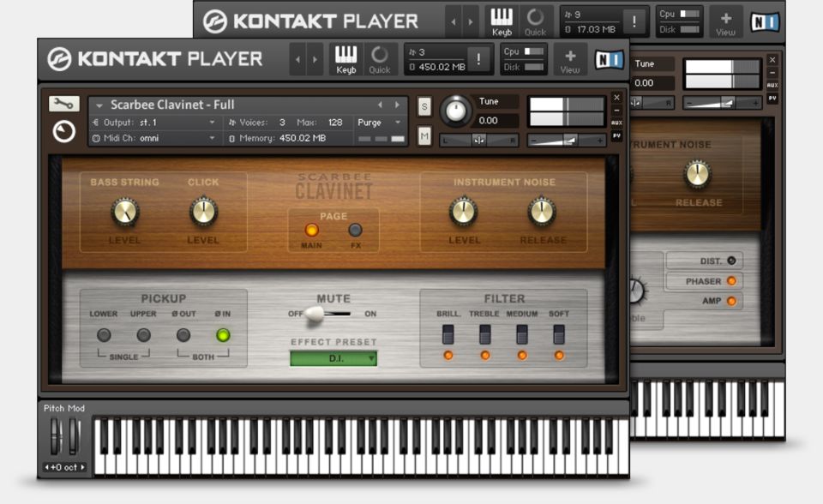This screenshot has width=823, height=504.
Task: Open the Effect Preset D.I. dropdown
Action: (333, 358)
